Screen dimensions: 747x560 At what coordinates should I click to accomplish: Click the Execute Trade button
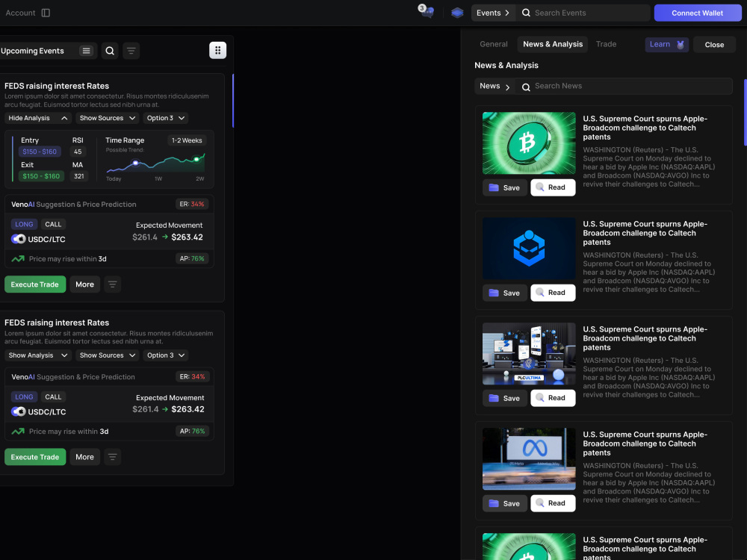tap(35, 284)
